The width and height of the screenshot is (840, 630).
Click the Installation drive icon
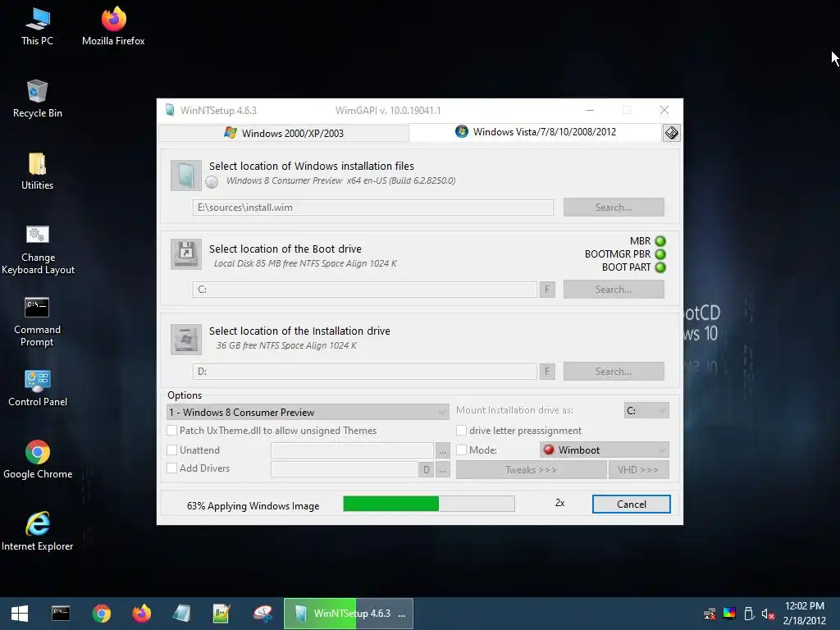186,339
